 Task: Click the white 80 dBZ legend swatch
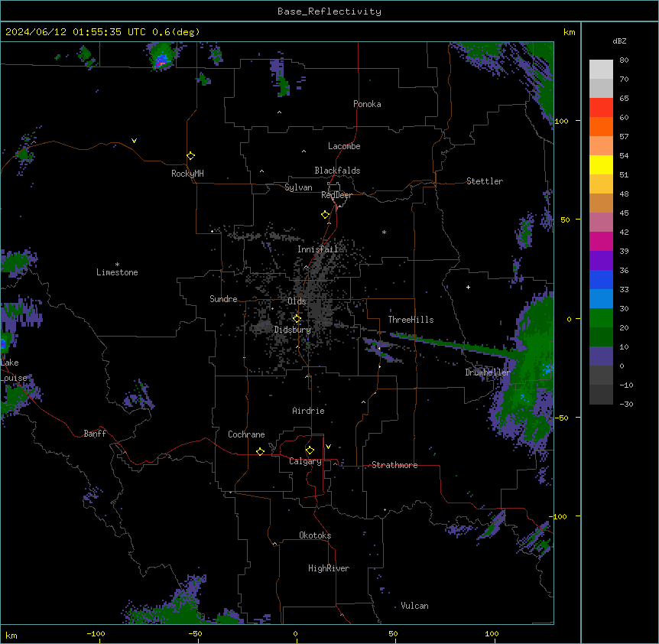click(x=601, y=70)
